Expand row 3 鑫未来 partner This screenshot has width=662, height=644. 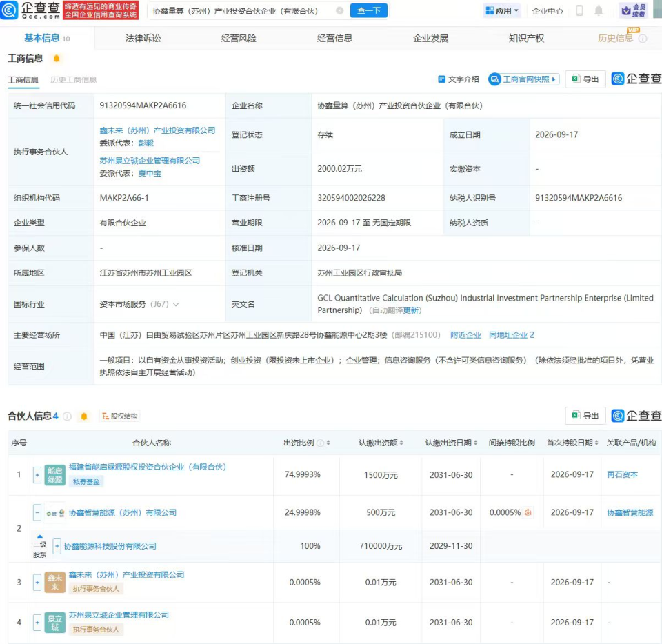(x=37, y=583)
